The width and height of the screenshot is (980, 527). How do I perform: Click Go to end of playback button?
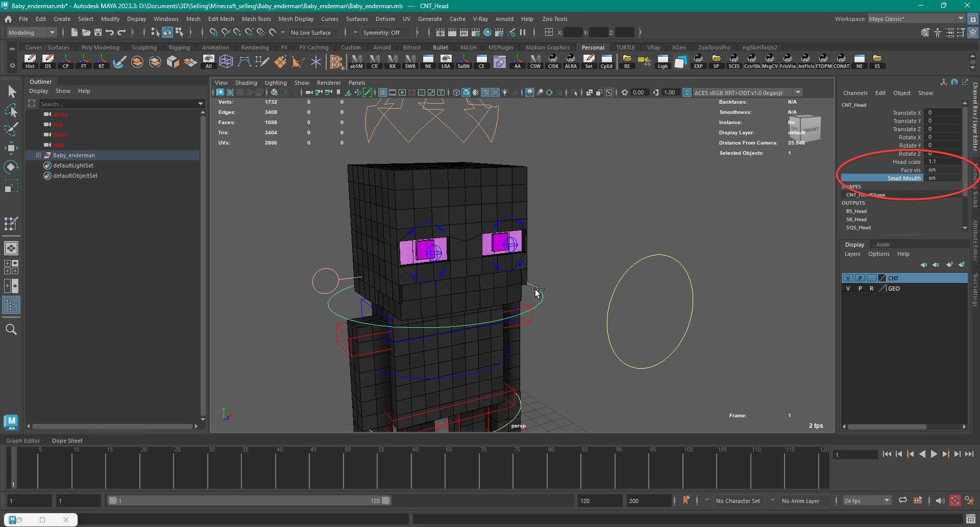point(969,454)
